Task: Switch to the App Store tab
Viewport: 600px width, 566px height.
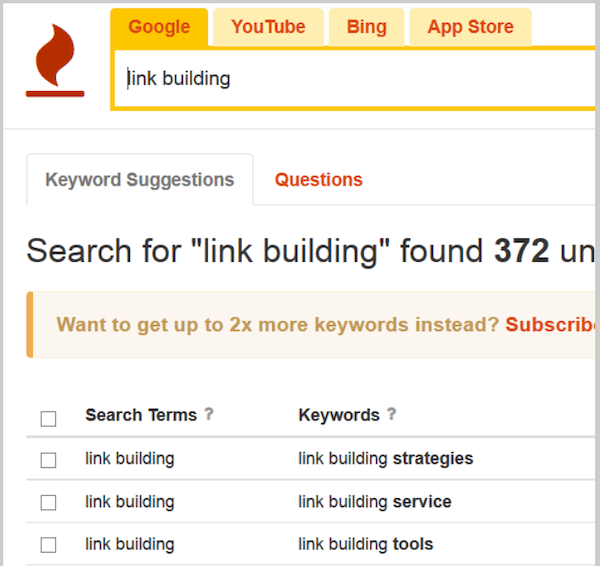Action: pyautogui.click(x=469, y=27)
